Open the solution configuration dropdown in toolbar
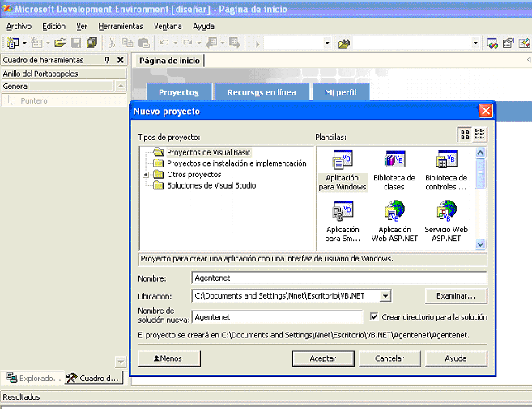The image size is (532, 411). (x=327, y=43)
